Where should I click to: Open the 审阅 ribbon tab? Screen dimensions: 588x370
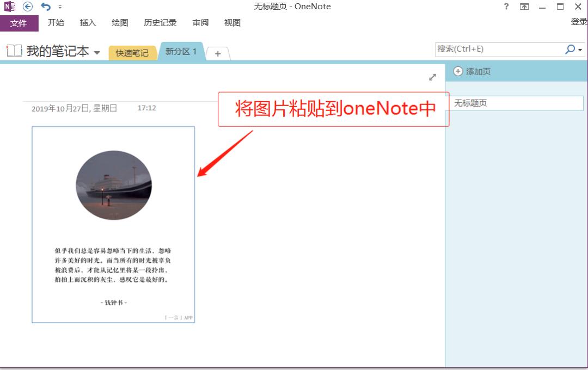coord(200,22)
